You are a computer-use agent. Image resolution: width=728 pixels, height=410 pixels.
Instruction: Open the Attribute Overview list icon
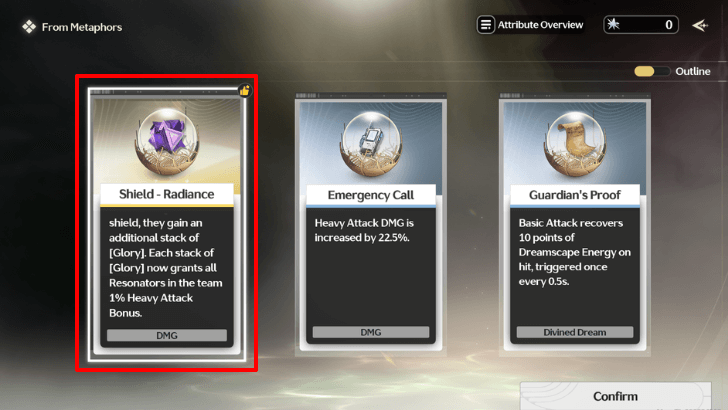tap(486, 25)
